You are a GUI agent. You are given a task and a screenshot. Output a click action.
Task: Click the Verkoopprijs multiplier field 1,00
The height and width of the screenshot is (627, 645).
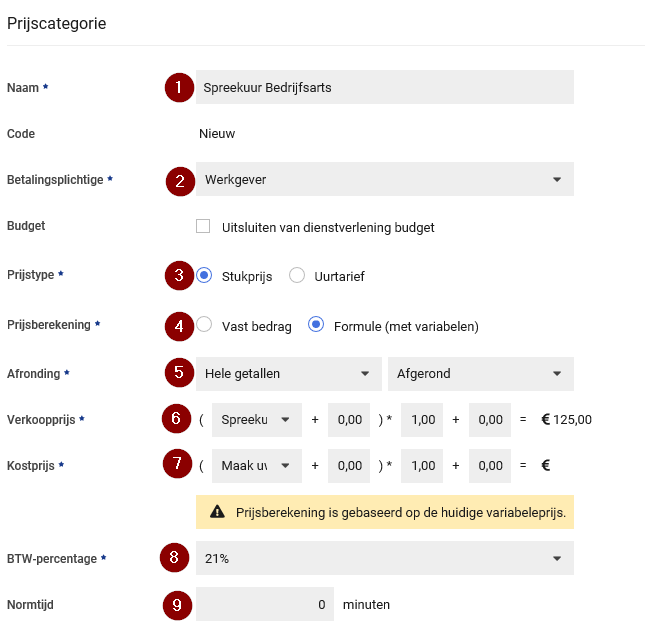click(422, 420)
